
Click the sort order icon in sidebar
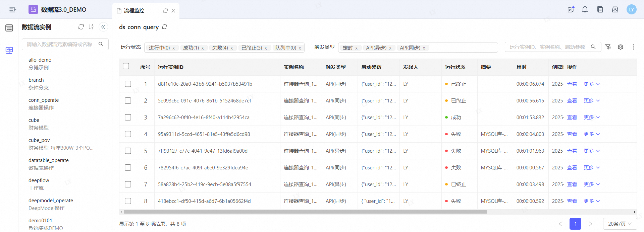91,27
